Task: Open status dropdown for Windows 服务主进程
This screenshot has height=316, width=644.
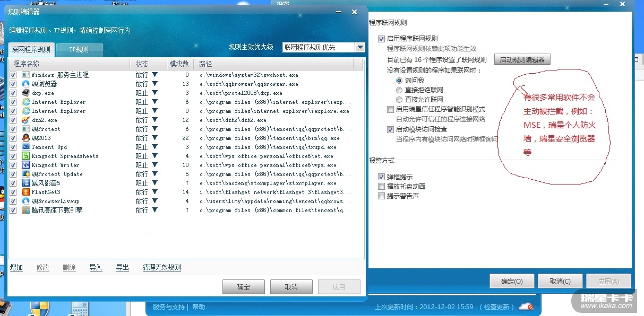Action: click(x=154, y=75)
